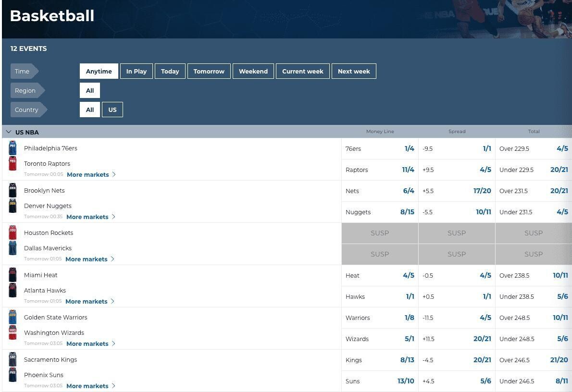Click the 12 EVENTS heading
572x392 pixels.
pyautogui.click(x=28, y=49)
